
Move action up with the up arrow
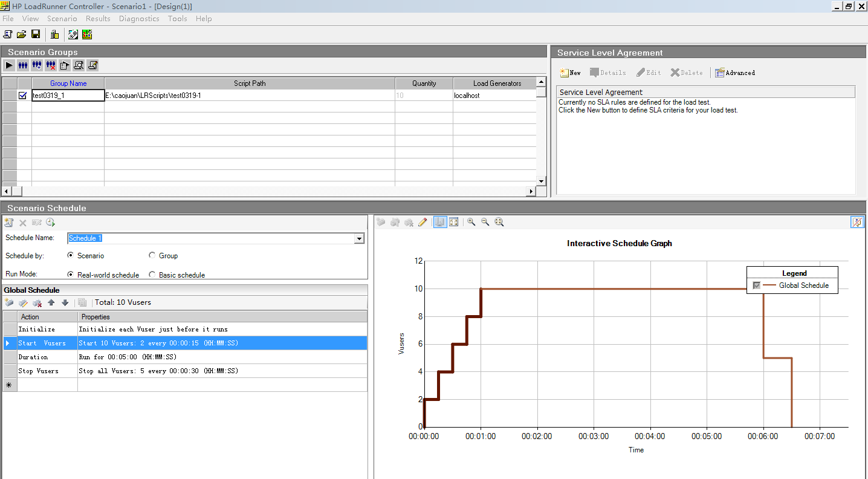click(x=51, y=302)
